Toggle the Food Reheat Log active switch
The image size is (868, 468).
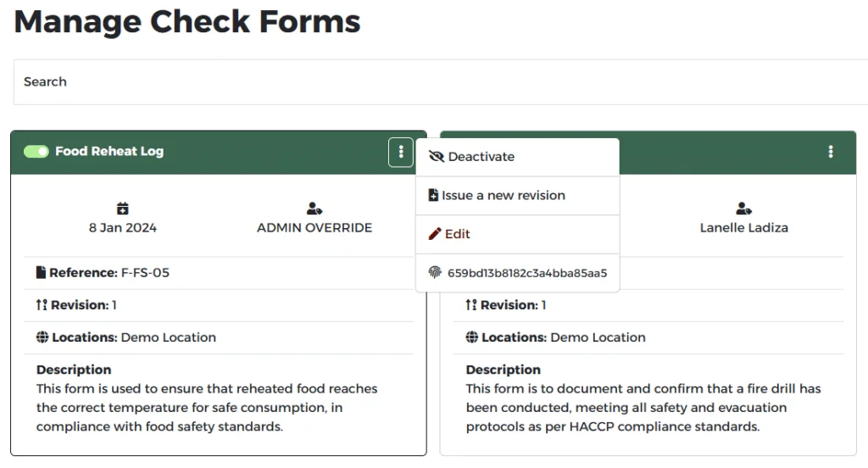click(36, 152)
